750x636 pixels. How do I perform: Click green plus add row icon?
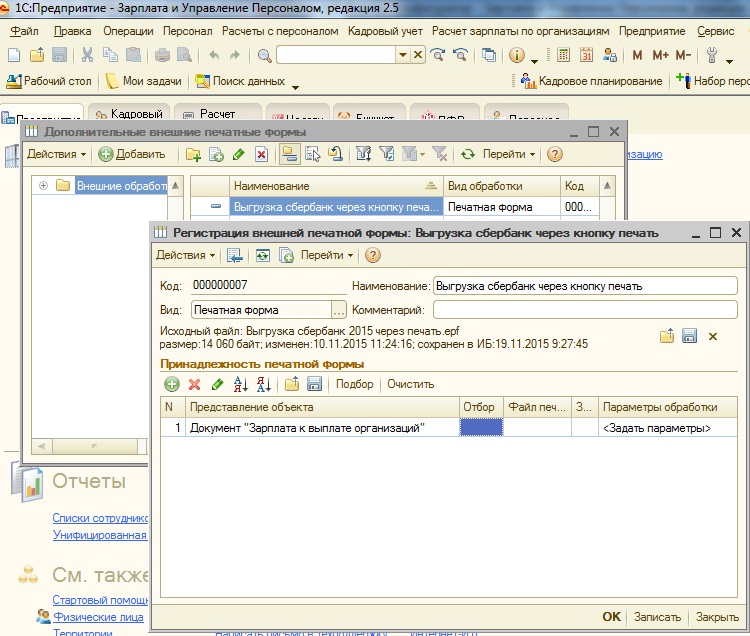[172, 384]
